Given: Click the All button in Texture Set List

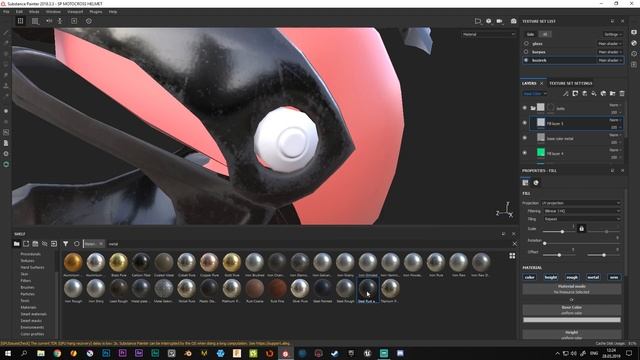Looking at the screenshot, I should (x=544, y=34).
